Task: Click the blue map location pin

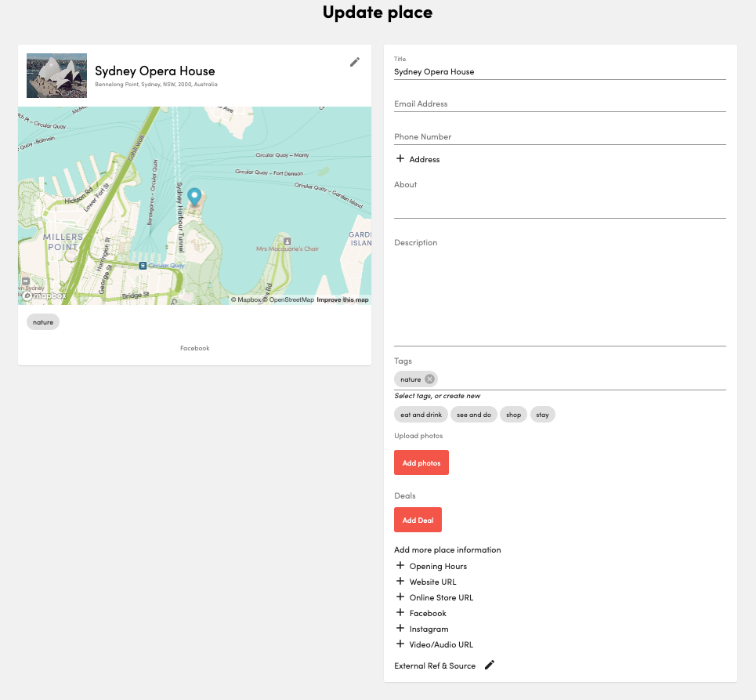Action: pyautogui.click(x=194, y=197)
